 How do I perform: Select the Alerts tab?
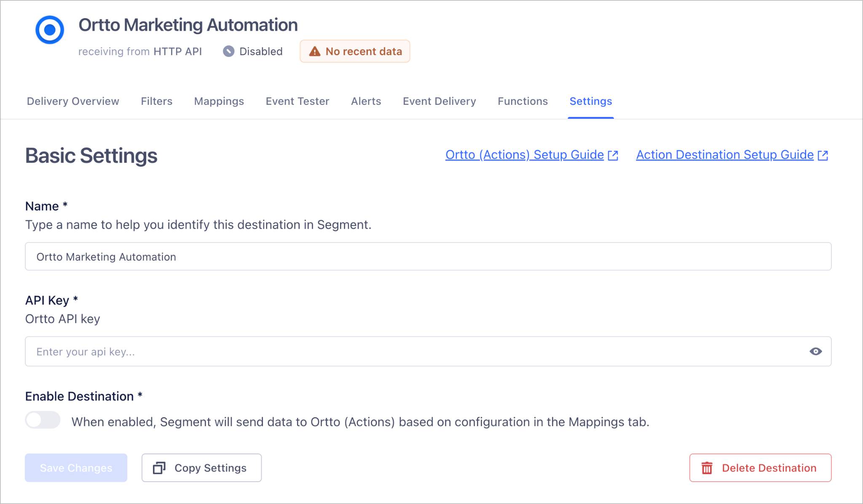coord(366,101)
